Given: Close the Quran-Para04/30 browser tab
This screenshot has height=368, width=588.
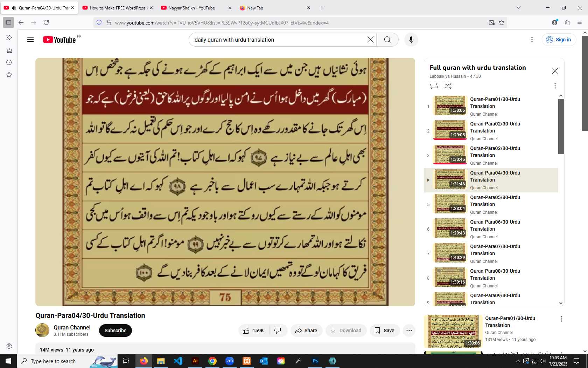Looking at the screenshot, I should click(x=72, y=8).
